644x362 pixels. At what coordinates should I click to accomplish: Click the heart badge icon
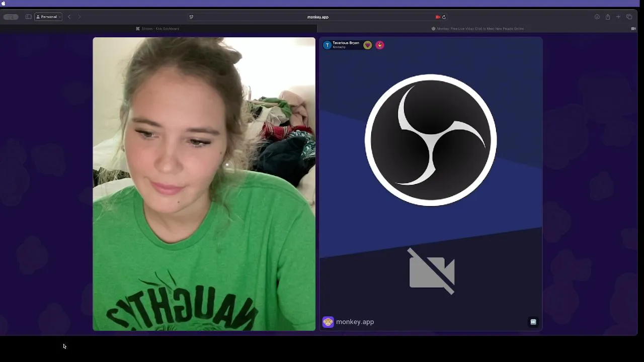tap(368, 45)
